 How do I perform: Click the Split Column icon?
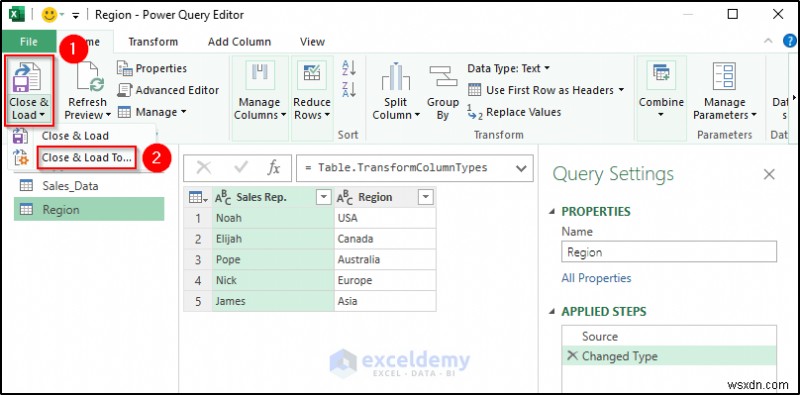(x=395, y=78)
